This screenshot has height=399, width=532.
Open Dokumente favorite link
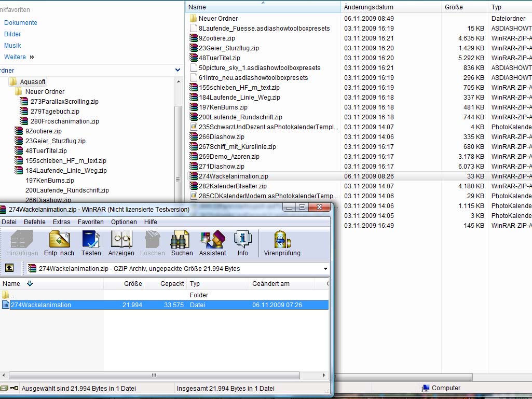coord(21,23)
